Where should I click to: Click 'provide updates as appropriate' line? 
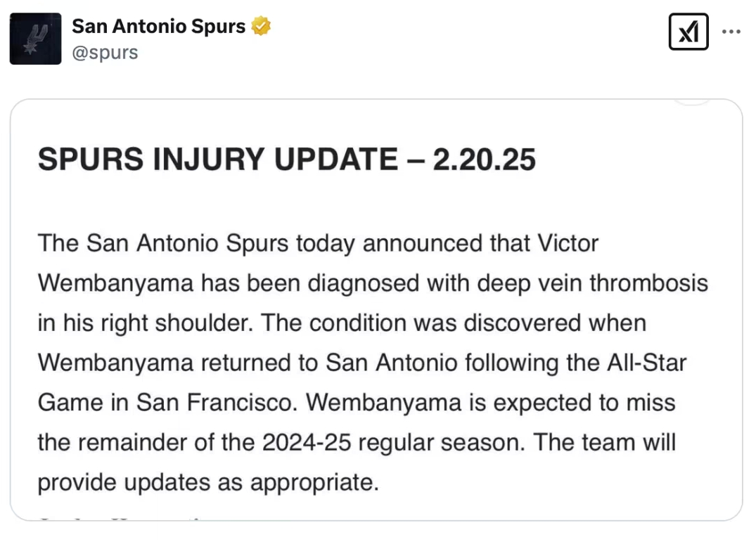pyautogui.click(x=208, y=484)
